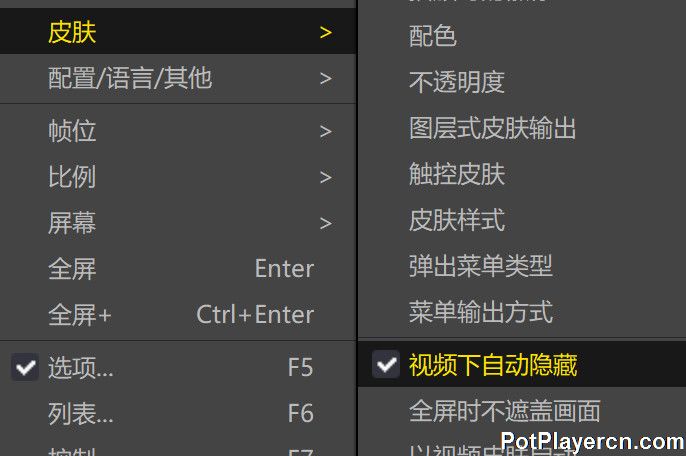Click the 皮肤 menu label
Image resolution: width=686 pixels, height=456 pixels.
[72, 32]
